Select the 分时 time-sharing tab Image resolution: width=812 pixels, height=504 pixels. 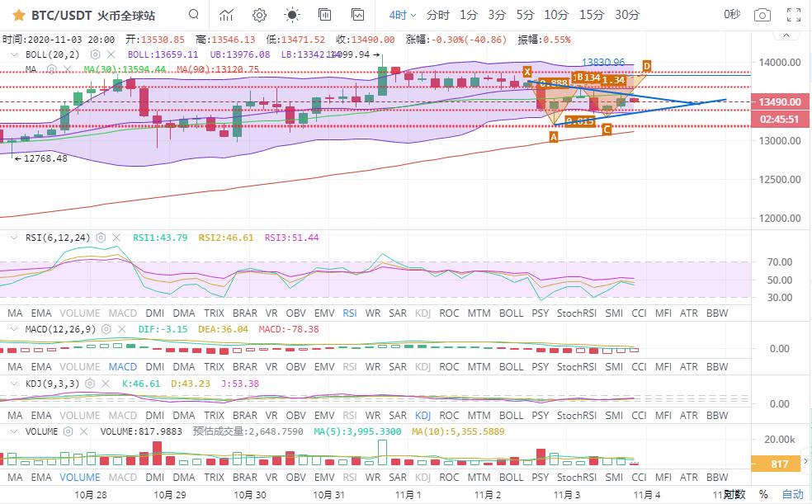coord(438,15)
